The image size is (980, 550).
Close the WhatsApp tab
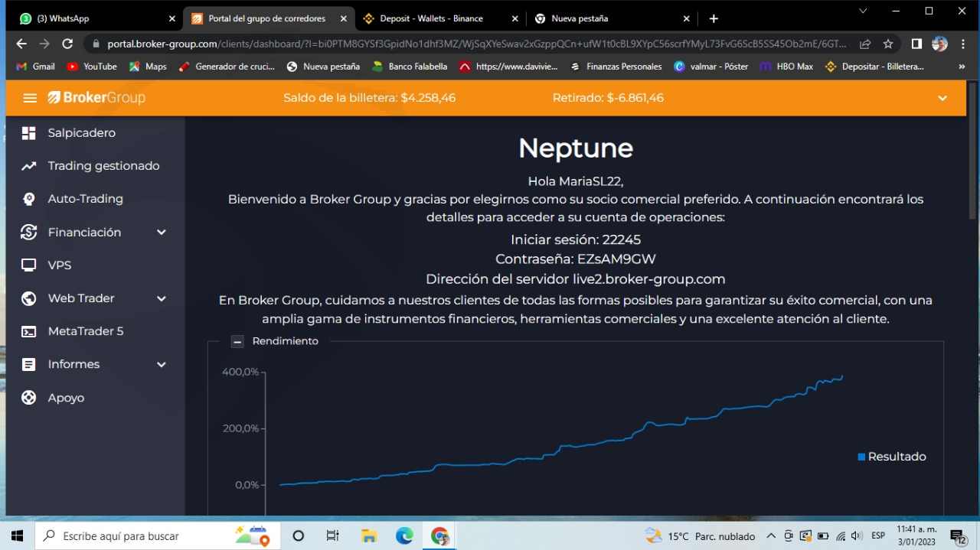(x=171, y=19)
